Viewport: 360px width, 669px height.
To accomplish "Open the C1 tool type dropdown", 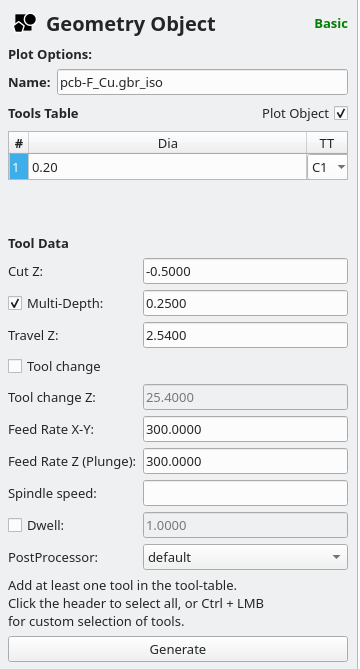I will 327,167.
